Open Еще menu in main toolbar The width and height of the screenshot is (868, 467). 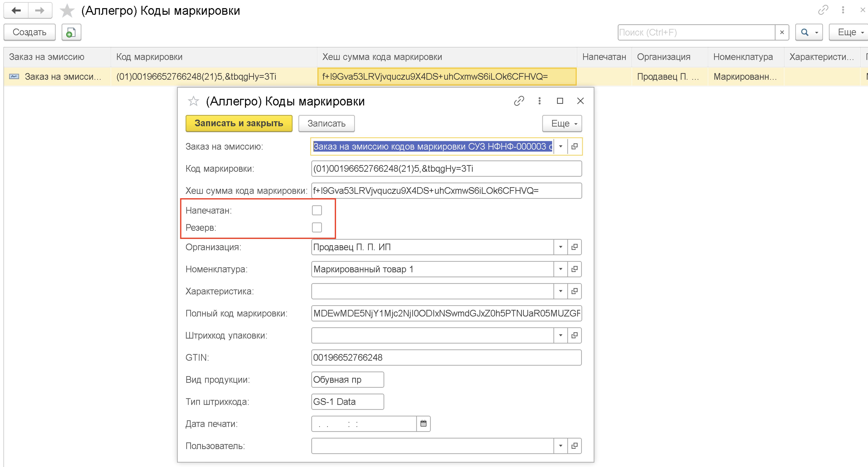(x=848, y=32)
